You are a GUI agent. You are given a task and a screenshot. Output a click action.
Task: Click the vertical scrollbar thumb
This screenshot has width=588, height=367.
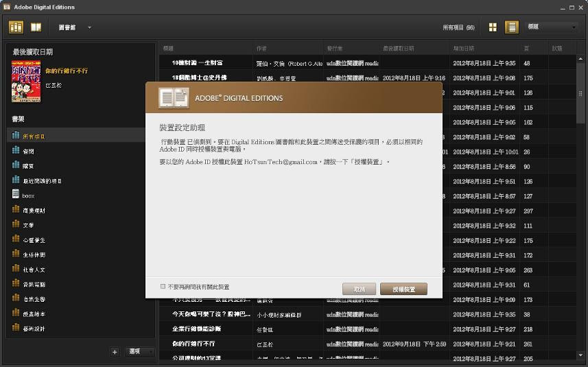tap(580, 93)
